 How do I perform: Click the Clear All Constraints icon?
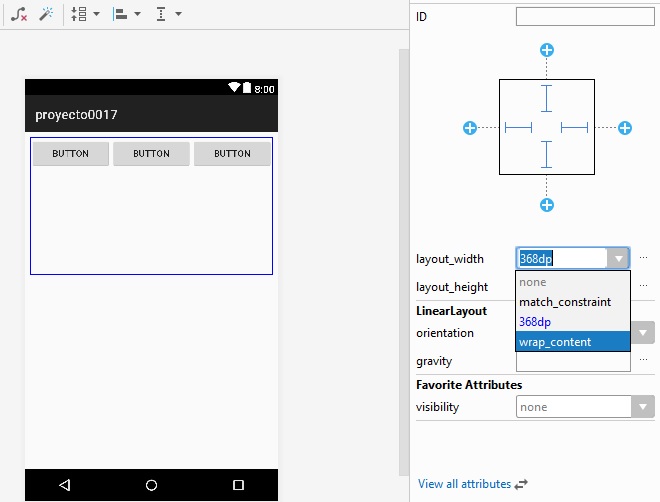click(19, 15)
